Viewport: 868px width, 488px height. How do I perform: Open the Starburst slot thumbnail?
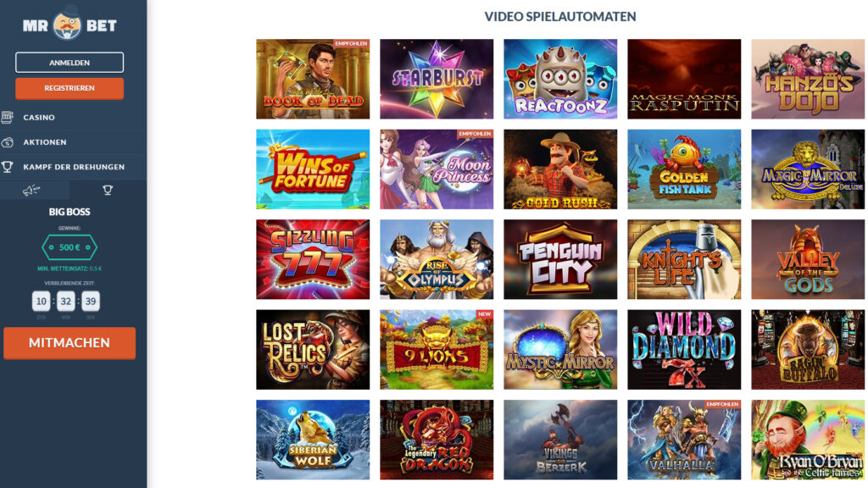coord(437,79)
